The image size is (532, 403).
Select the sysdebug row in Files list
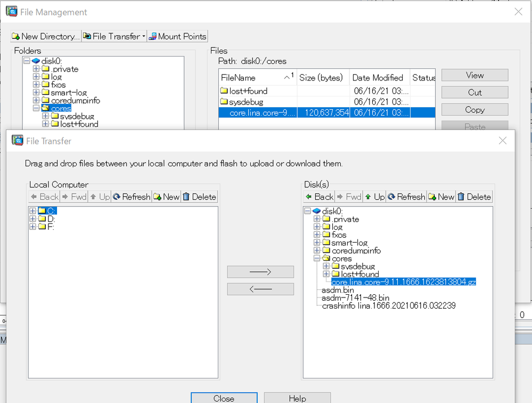(x=327, y=102)
